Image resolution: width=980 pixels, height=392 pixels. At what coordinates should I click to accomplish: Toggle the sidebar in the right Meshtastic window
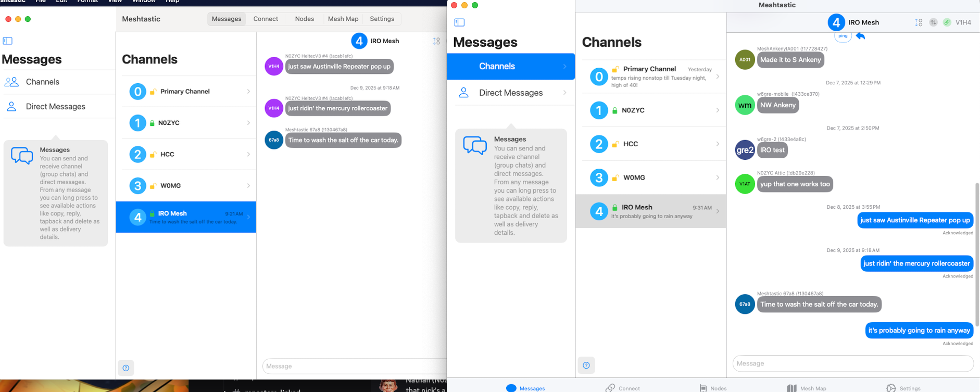pos(459,22)
